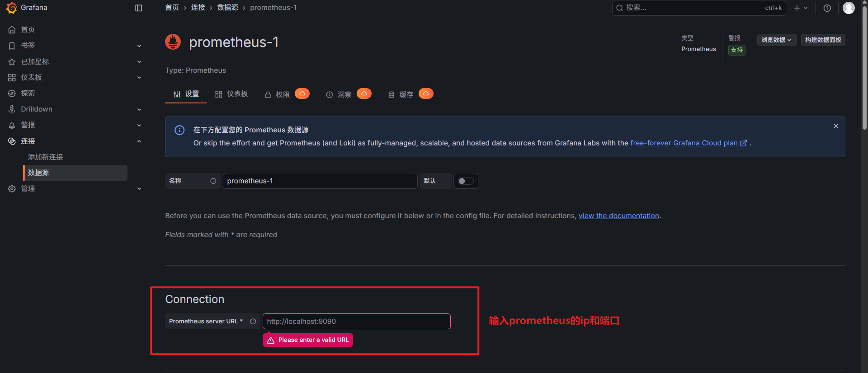Click the cloud badge next to 缓存
The width and height of the screenshot is (868, 373).
coord(426,93)
